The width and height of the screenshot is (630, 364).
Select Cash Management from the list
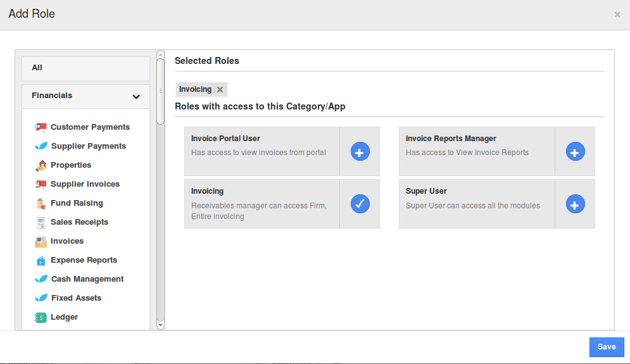(x=87, y=279)
